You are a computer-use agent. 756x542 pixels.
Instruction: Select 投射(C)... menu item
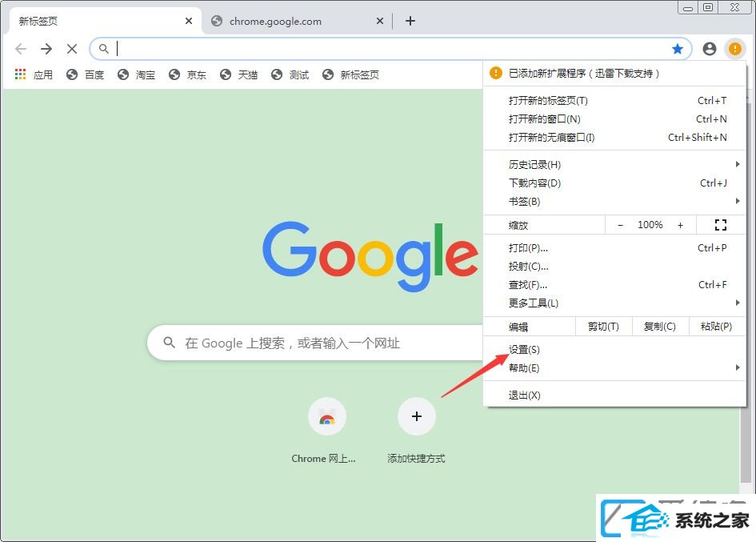(x=614, y=267)
